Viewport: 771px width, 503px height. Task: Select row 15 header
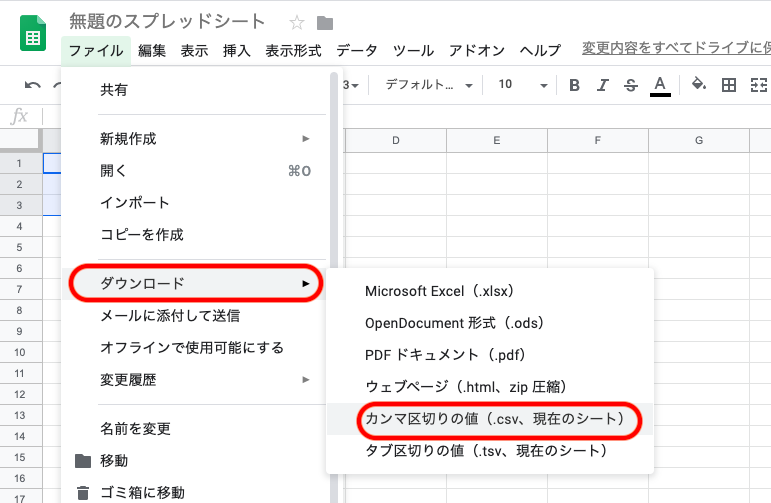(x=21, y=457)
